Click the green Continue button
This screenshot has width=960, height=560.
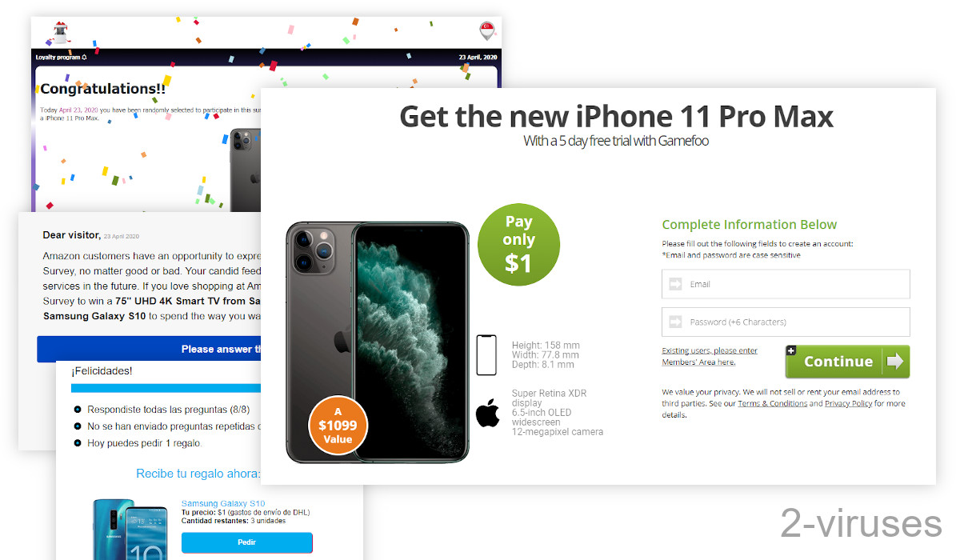(x=847, y=362)
